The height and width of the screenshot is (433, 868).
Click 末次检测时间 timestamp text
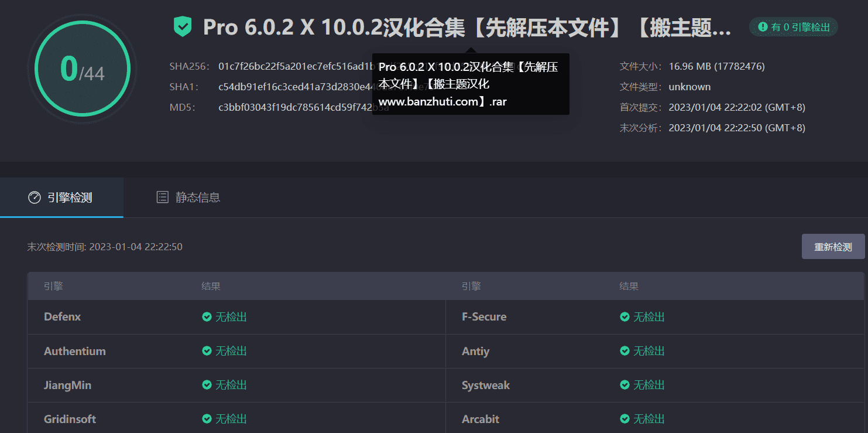coord(105,247)
